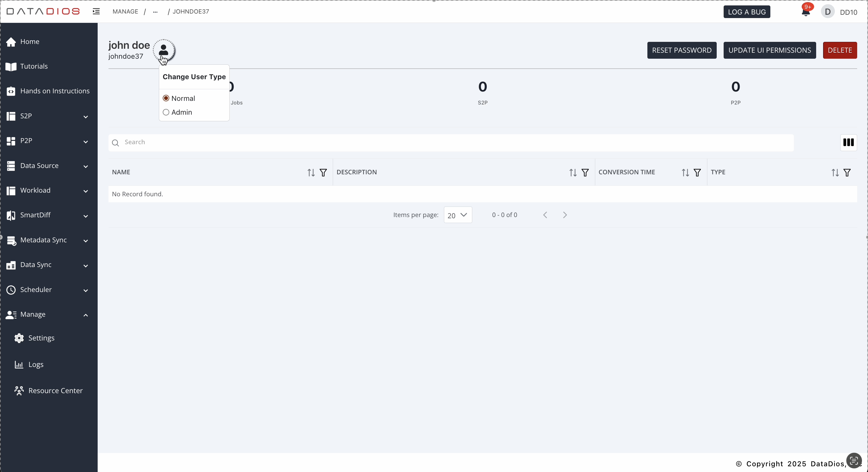
Task: Select the Admin user type
Action: (x=166, y=112)
